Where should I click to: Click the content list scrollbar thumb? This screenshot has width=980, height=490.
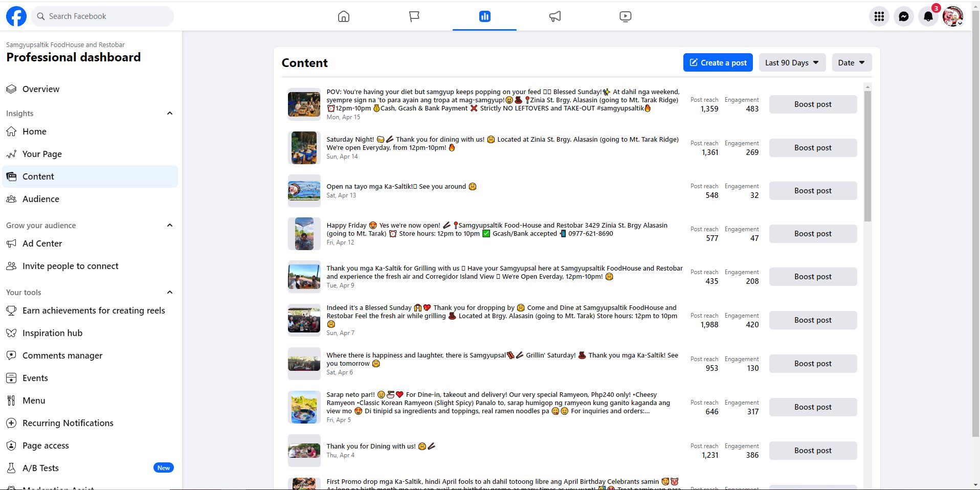click(867, 157)
